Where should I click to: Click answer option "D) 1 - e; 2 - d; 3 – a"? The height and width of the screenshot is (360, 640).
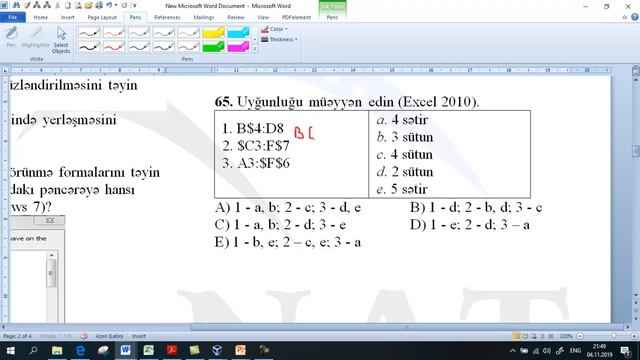pyautogui.click(x=469, y=225)
